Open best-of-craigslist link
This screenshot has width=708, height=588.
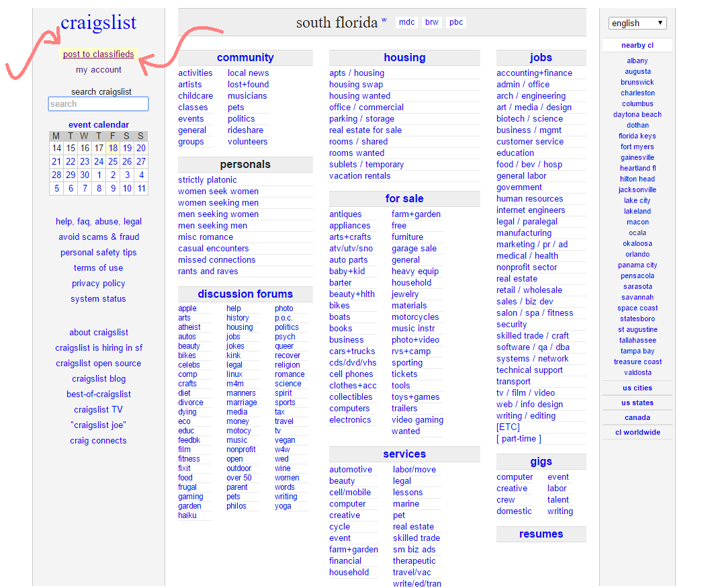click(99, 394)
